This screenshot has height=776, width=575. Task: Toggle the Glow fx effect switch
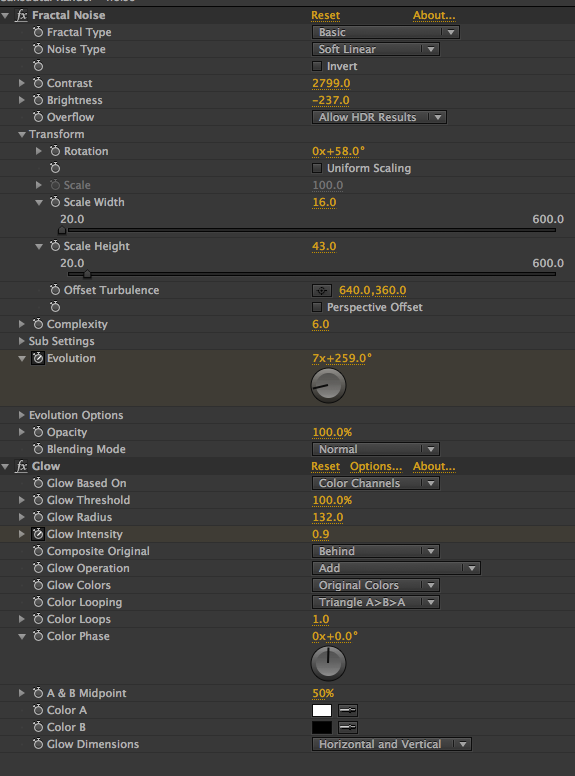click(21, 466)
